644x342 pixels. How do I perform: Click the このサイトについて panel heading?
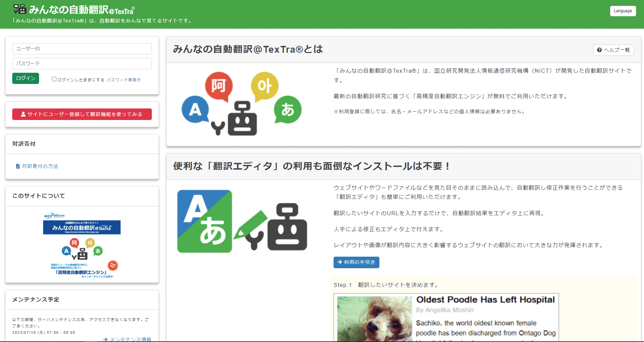coord(38,196)
